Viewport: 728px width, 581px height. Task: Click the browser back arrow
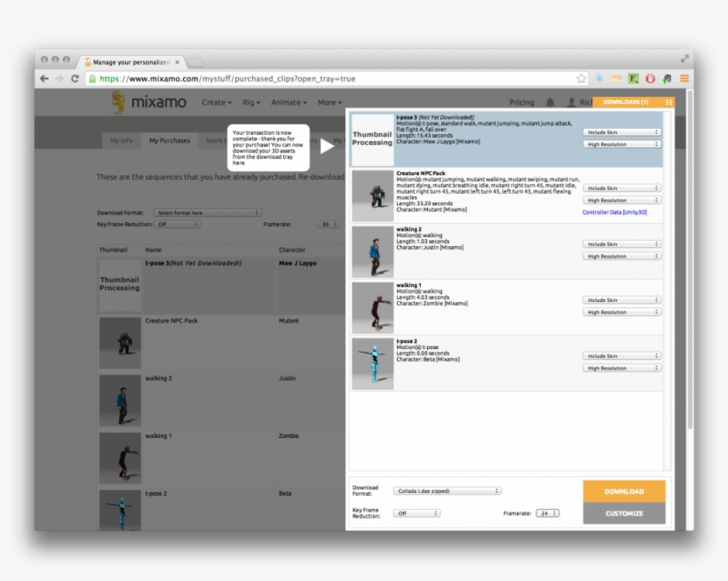pos(44,79)
